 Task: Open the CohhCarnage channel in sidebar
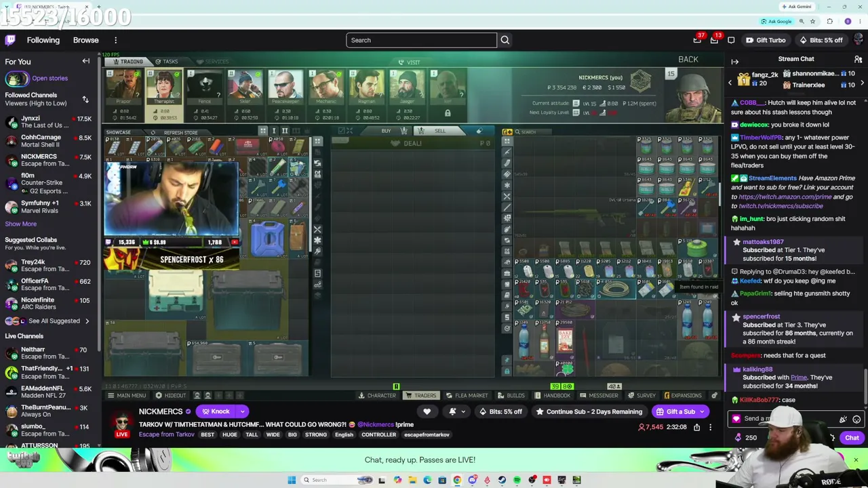coord(48,141)
